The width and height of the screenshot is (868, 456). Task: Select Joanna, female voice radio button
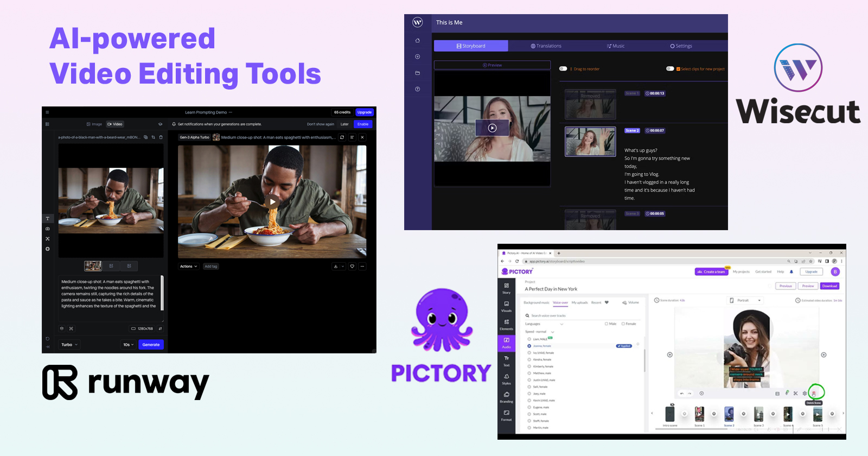pyautogui.click(x=529, y=346)
